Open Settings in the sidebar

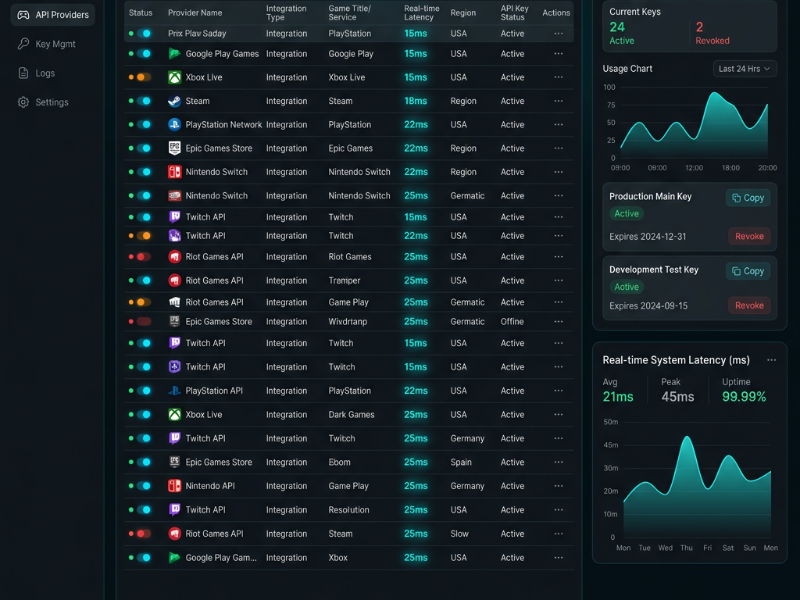coord(43,102)
